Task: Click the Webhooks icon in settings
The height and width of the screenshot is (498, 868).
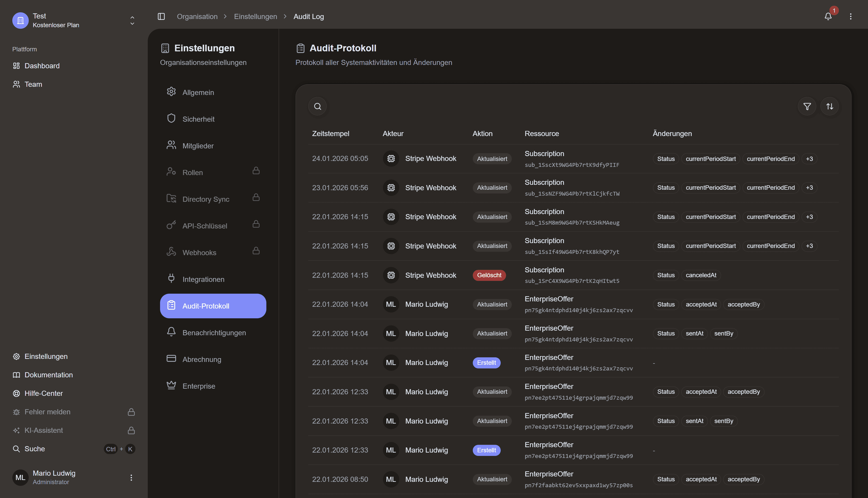Action: coord(171,252)
